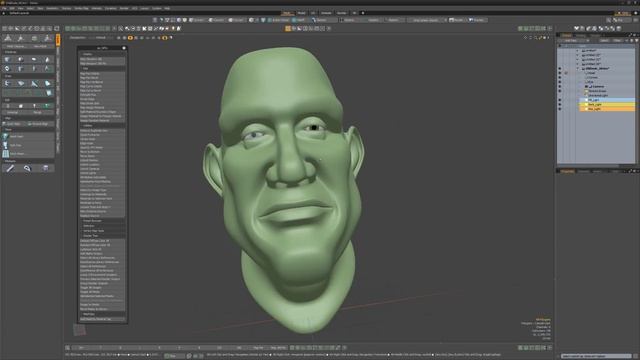
Task: Select the yellow-highlighted light item row
Action: tap(607, 104)
